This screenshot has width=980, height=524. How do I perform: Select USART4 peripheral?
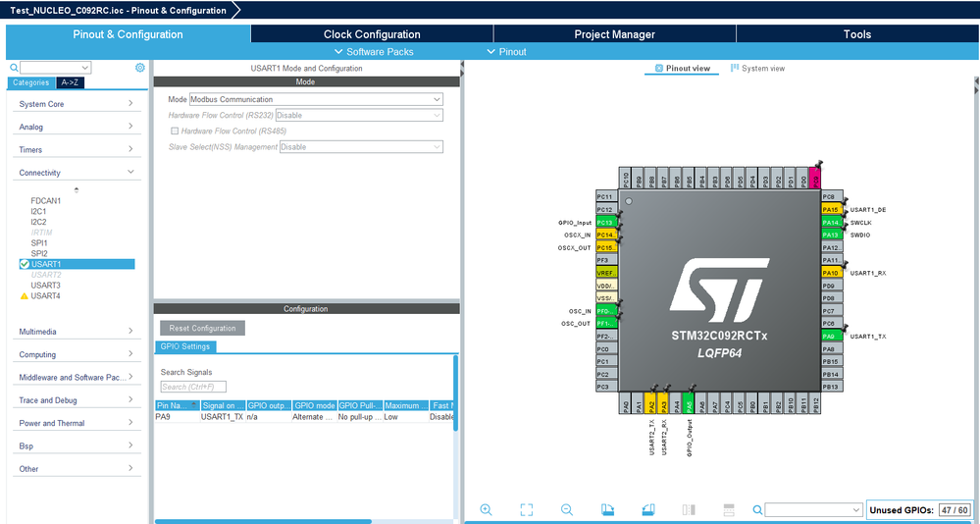[x=46, y=295]
